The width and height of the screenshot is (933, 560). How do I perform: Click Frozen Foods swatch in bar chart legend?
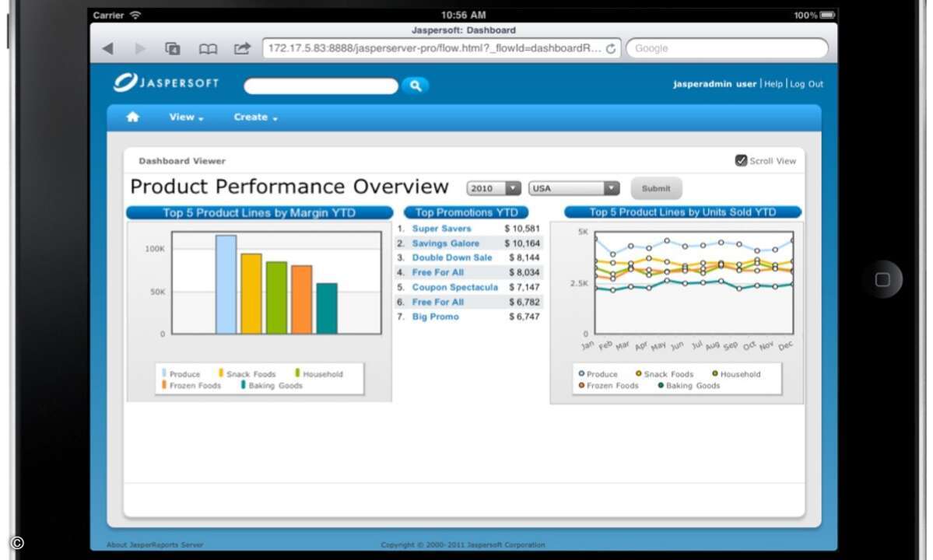164,385
